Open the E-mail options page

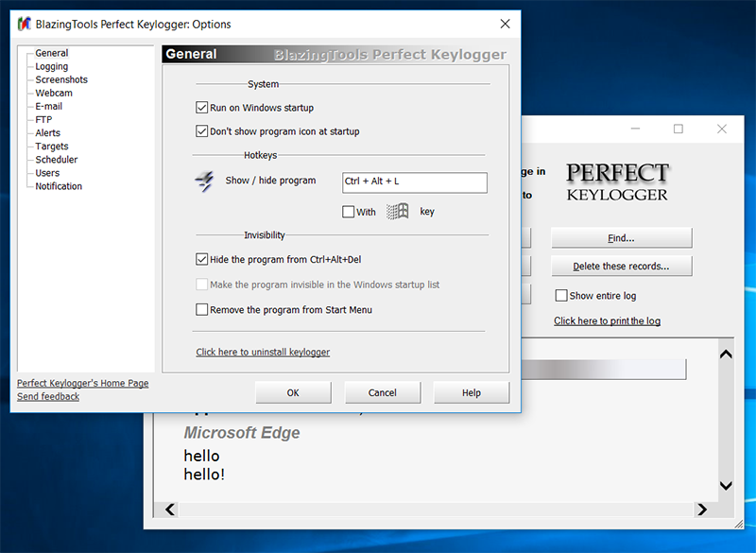49,106
